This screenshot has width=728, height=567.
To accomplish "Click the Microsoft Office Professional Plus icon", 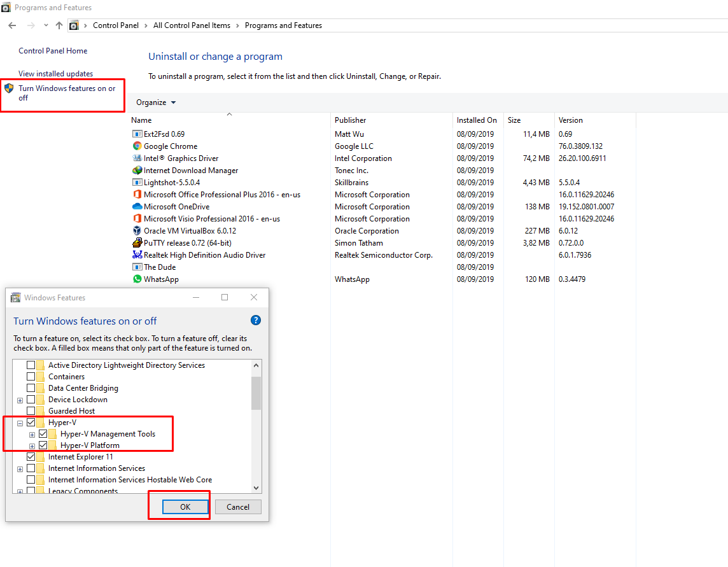I will pos(137,194).
